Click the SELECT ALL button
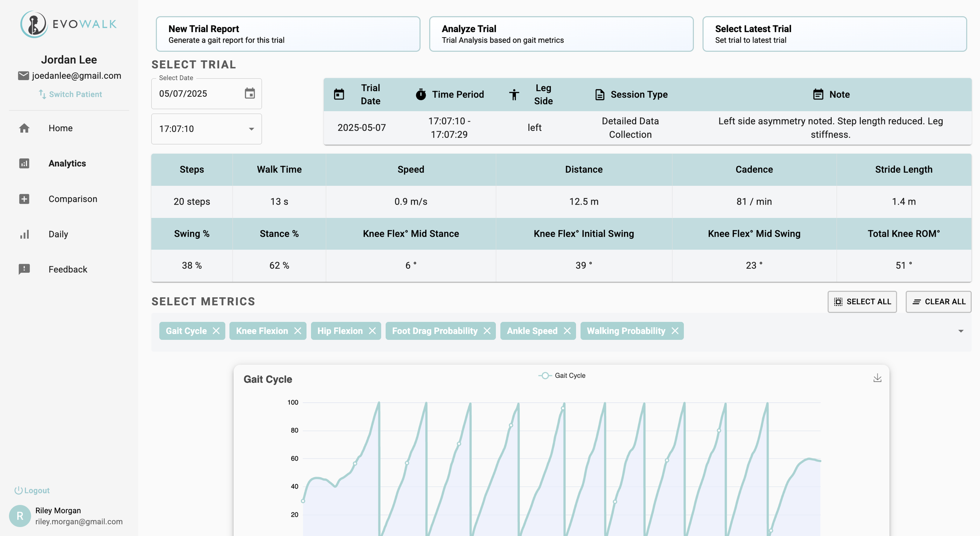This screenshot has width=980, height=536. 862,302
